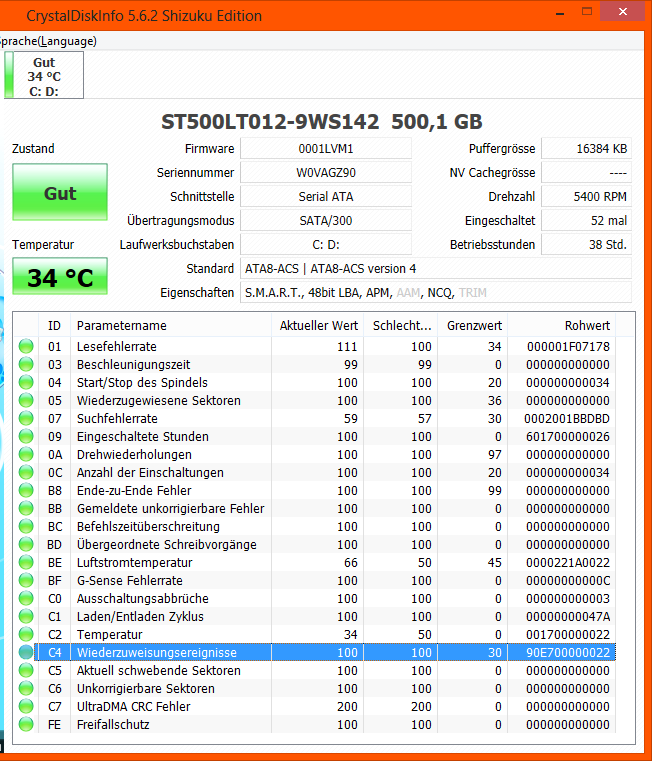Click the drive title ST500LT012-9WS142 500,1 GB
The width and height of the screenshot is (652, 761).
[x=321, y=121]
